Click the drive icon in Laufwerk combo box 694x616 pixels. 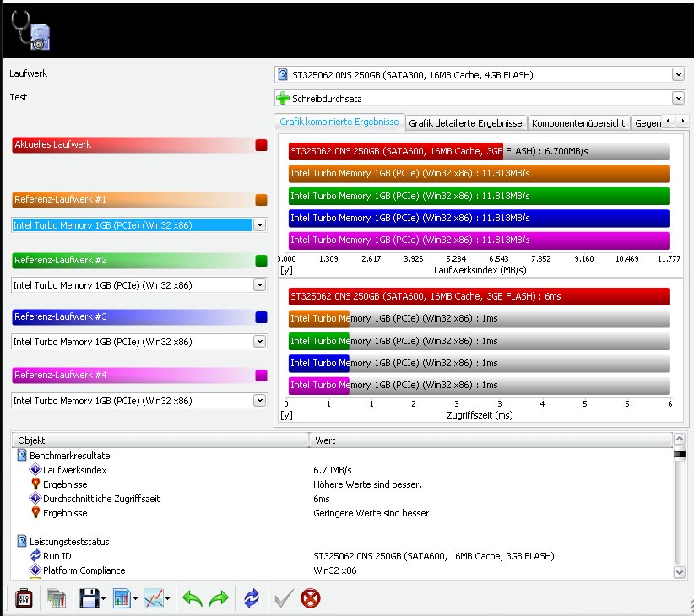(x=282, y=74)
